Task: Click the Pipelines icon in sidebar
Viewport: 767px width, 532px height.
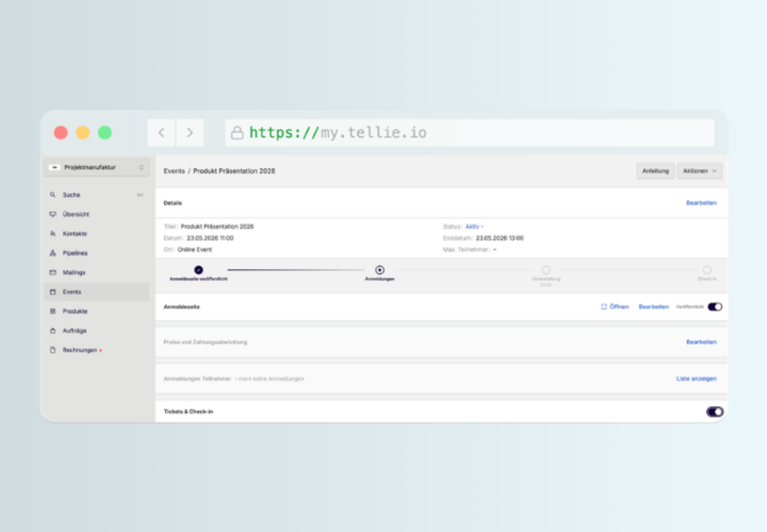Action: click(x=53, y=253)
